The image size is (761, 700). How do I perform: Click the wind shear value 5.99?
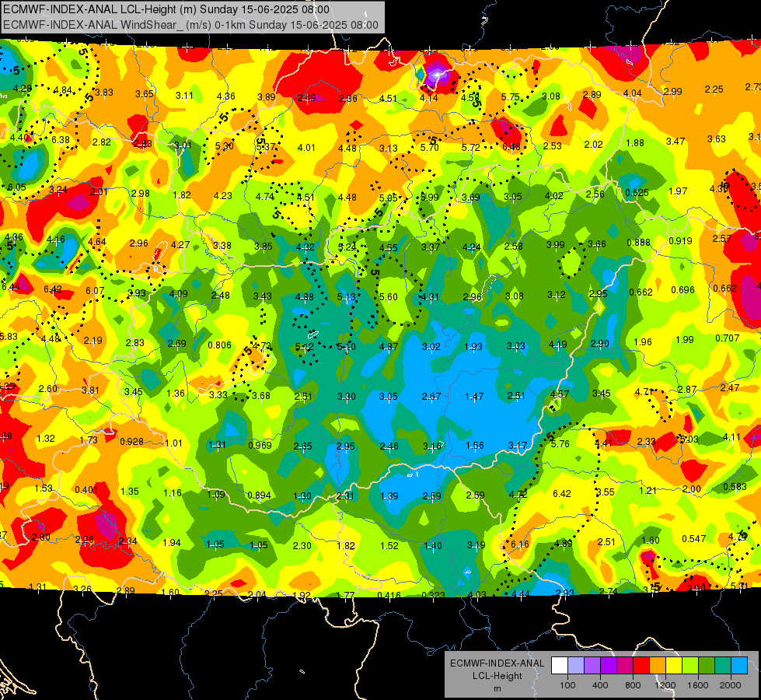(x=430, y=197)
